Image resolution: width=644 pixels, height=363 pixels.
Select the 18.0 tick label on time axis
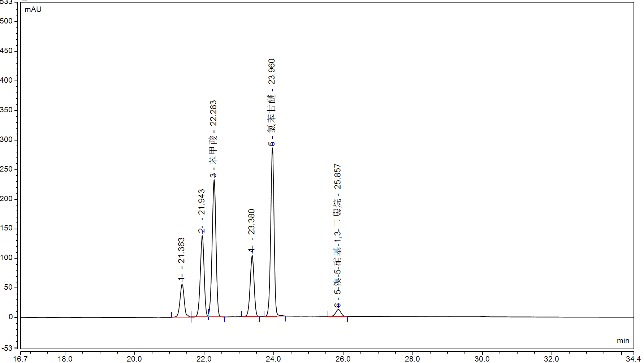[x=65, y=359]
